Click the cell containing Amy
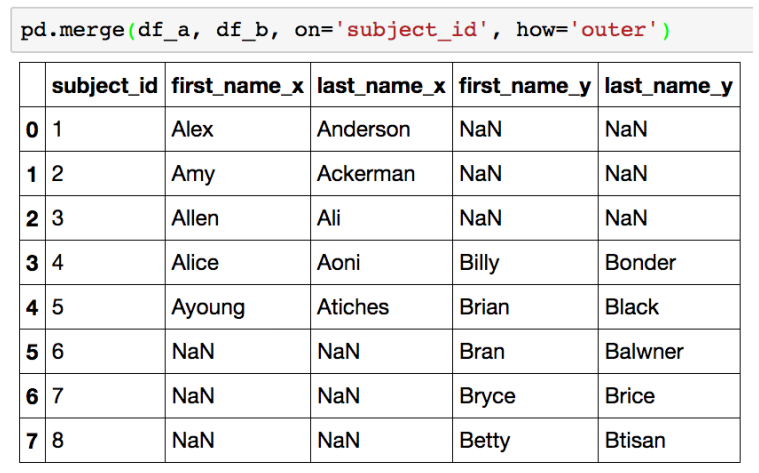 point(238,173)
